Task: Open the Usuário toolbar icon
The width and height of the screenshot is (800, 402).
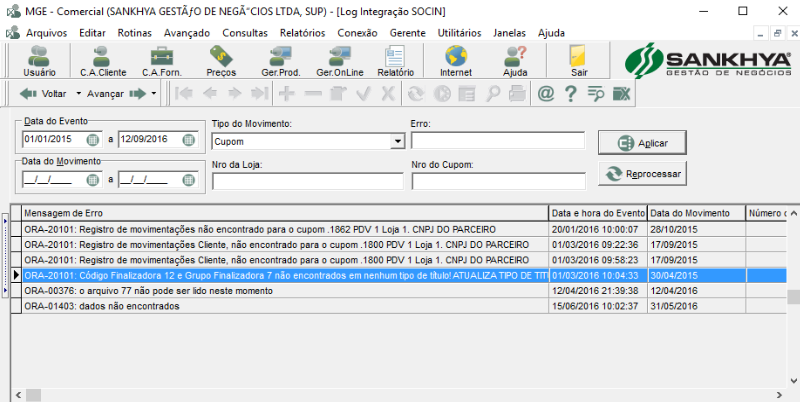Action: pyautogui.click(x=39, y=60)
